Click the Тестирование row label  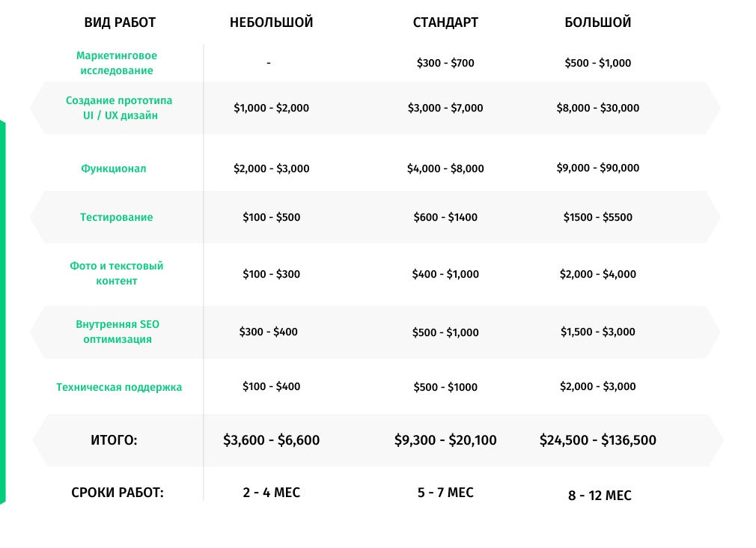click(x=116, y=217)
